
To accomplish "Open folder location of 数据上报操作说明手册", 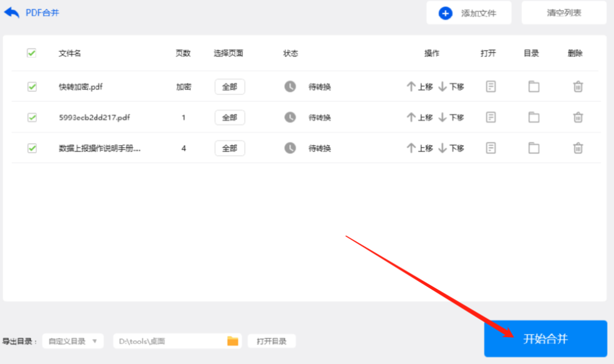I will point(534,148).
